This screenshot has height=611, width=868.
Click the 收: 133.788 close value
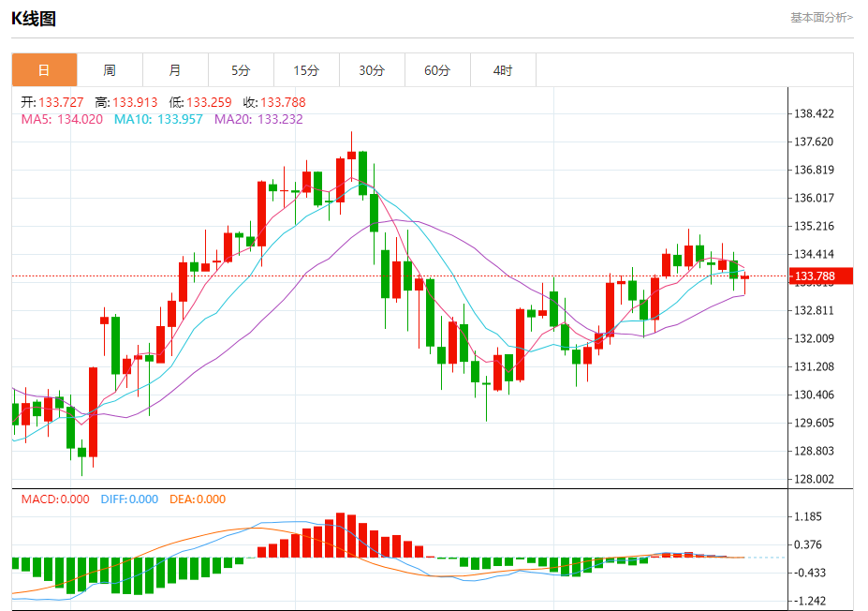274,102
